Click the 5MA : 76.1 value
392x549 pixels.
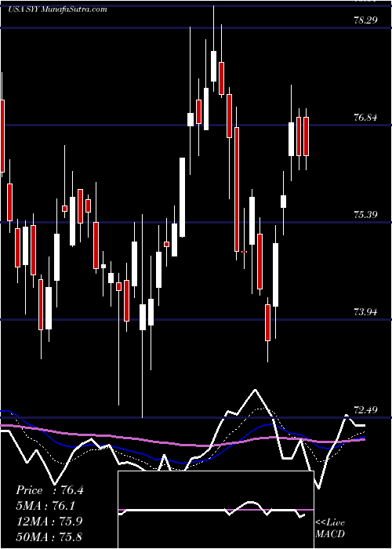click(x=46, y=506)
